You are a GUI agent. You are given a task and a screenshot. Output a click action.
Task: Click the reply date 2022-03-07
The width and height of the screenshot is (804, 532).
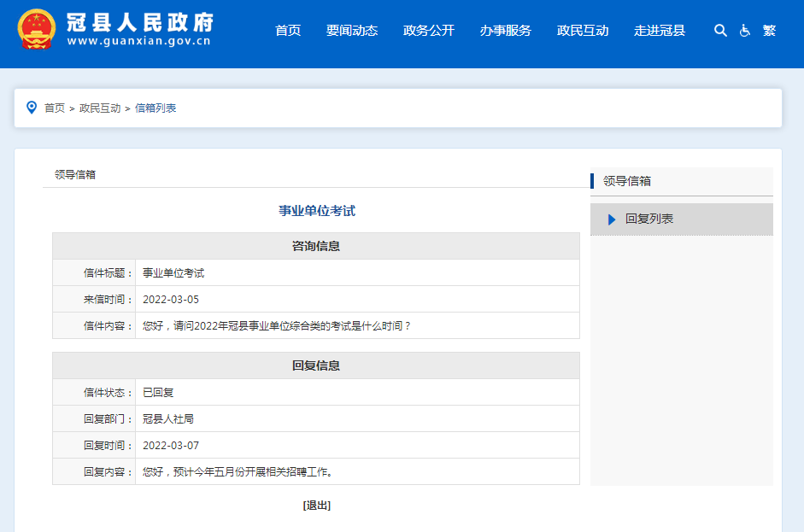point(171,446)
